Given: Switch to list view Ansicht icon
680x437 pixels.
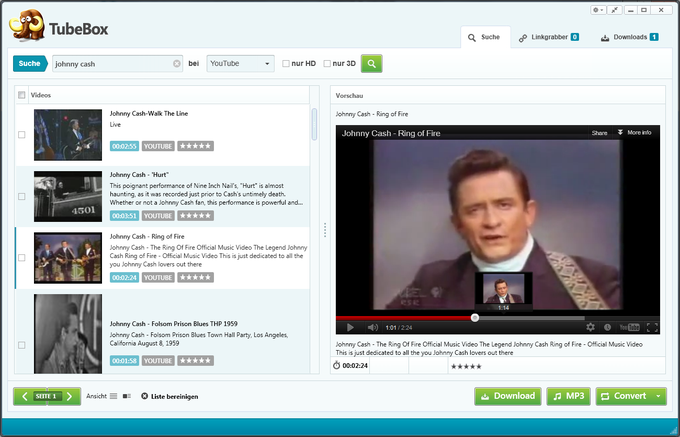Looking at the screenshot, I should pyautogui.click(x=114, y=396).
